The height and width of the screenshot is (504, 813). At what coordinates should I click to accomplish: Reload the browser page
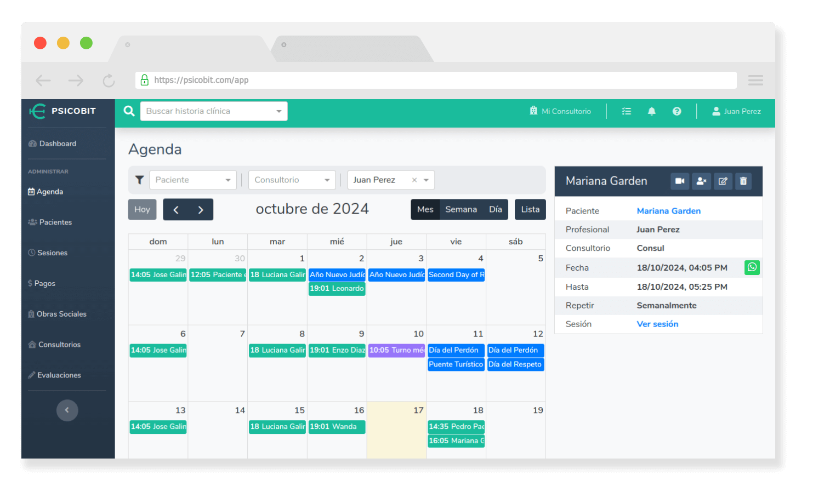coord(109,81)
